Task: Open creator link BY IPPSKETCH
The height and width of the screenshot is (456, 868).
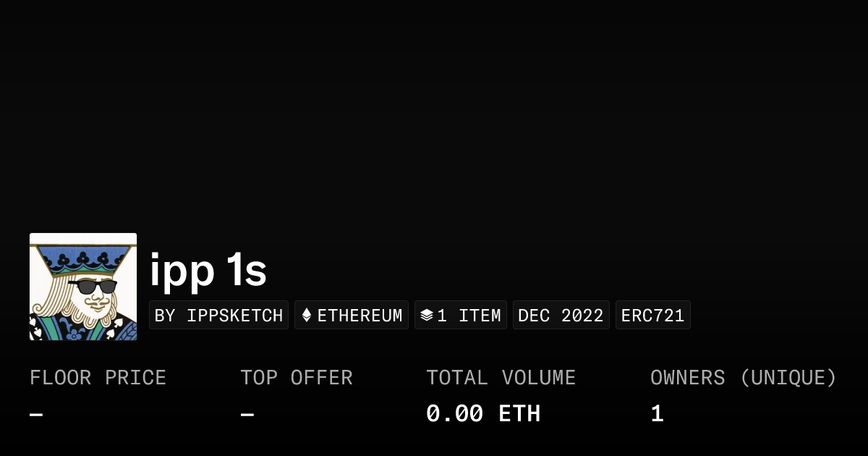Action: click(218, 316)
